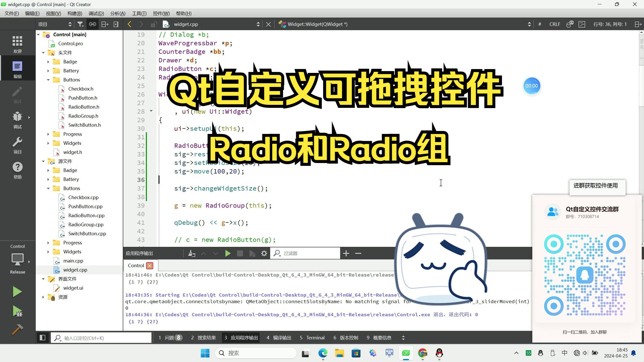Screen dimensions: 644x362
Task: Open the Terminal panel tab
Action: click(x=312, y=338)
